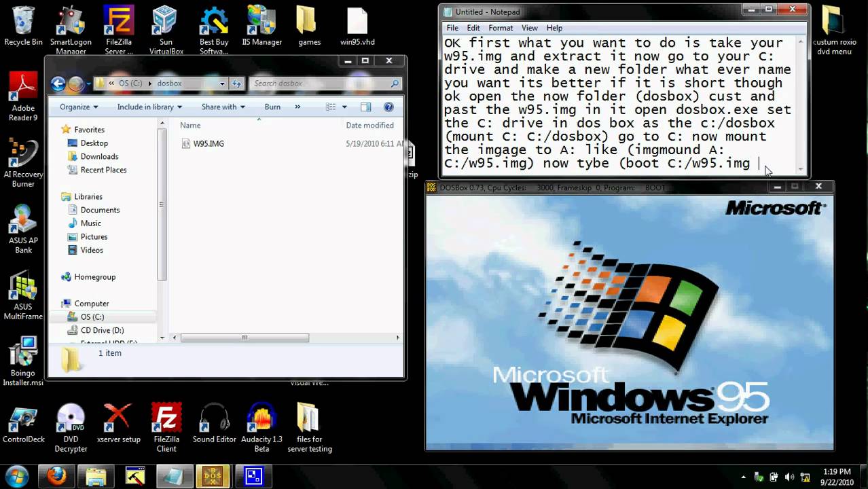Launch FileZilla Client desktop icon
This screenshot has height=489, width=868.
166,428
